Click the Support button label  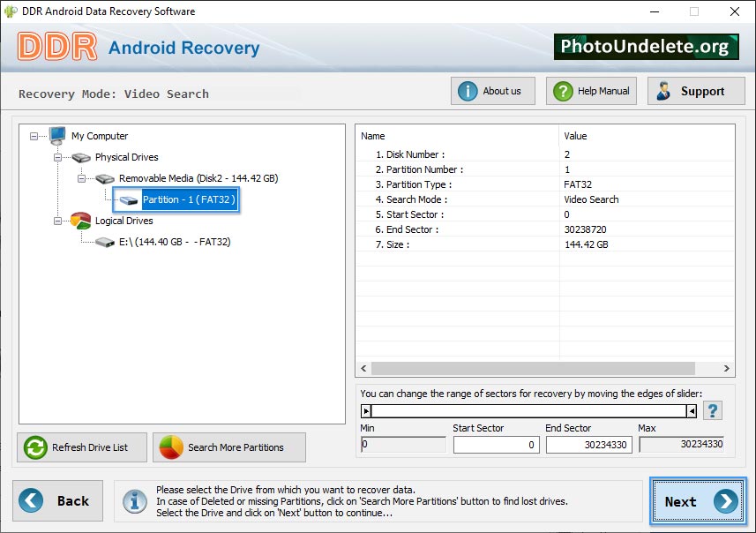[x=702, y=91]
